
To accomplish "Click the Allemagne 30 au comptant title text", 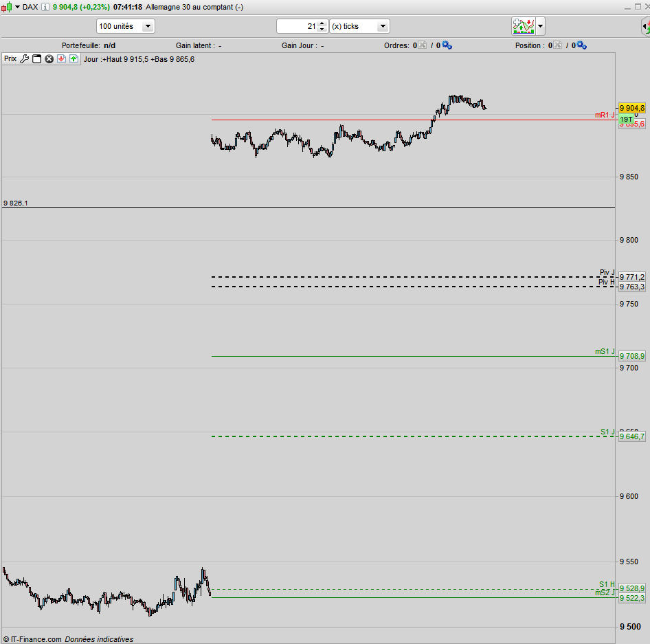I will coord(194,7).
